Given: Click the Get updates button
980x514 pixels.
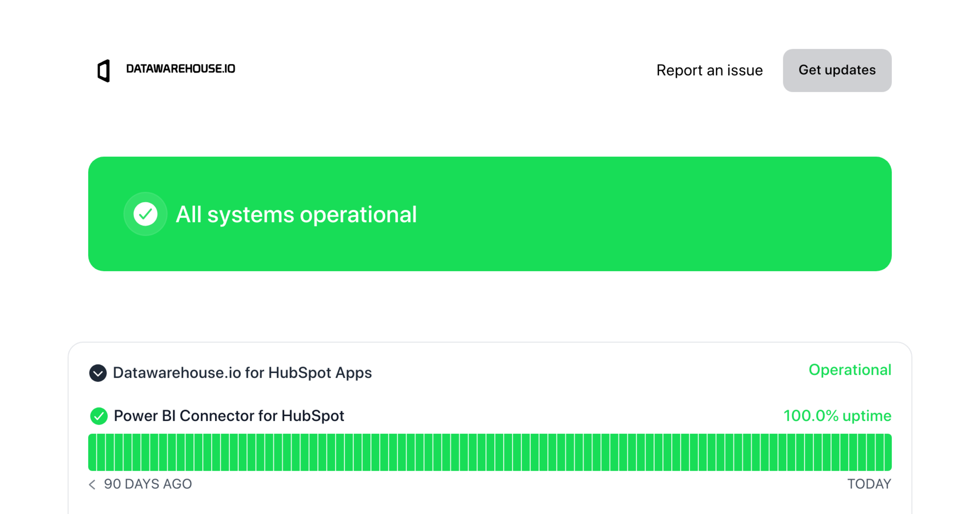Looking at the screenshot, I should point(837,70).
